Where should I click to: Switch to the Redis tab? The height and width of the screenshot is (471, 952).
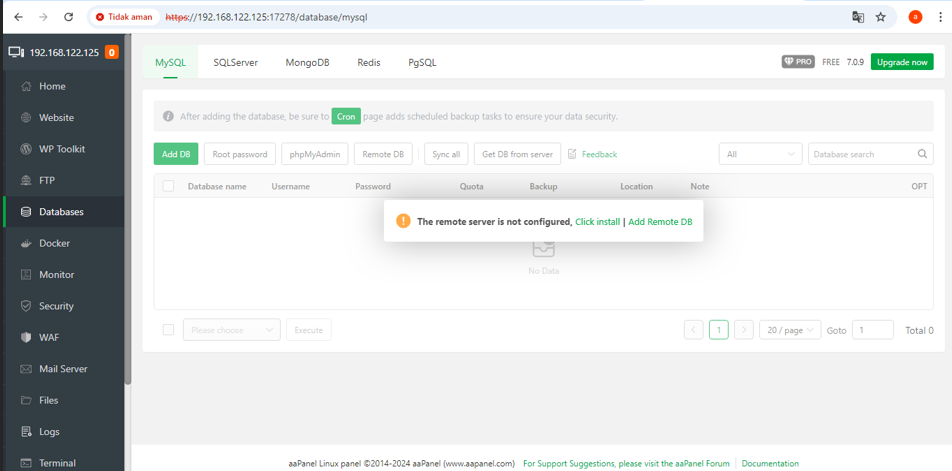369,63
